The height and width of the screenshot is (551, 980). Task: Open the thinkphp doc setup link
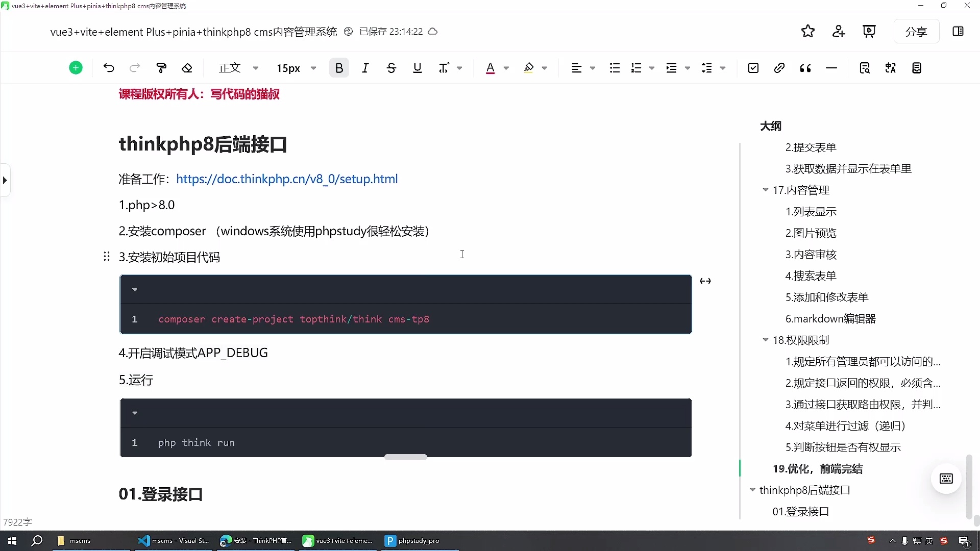coord(286,179)
